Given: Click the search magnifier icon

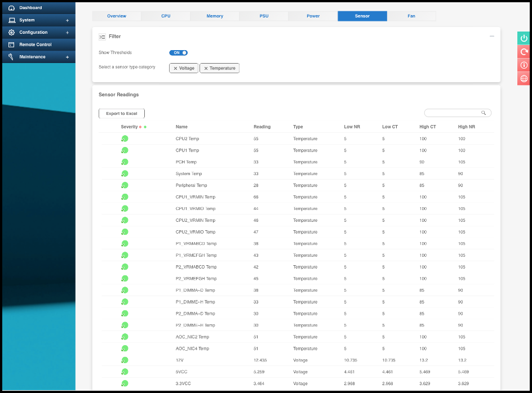Looking at the screenshot, I should click(x=484, y=113).
